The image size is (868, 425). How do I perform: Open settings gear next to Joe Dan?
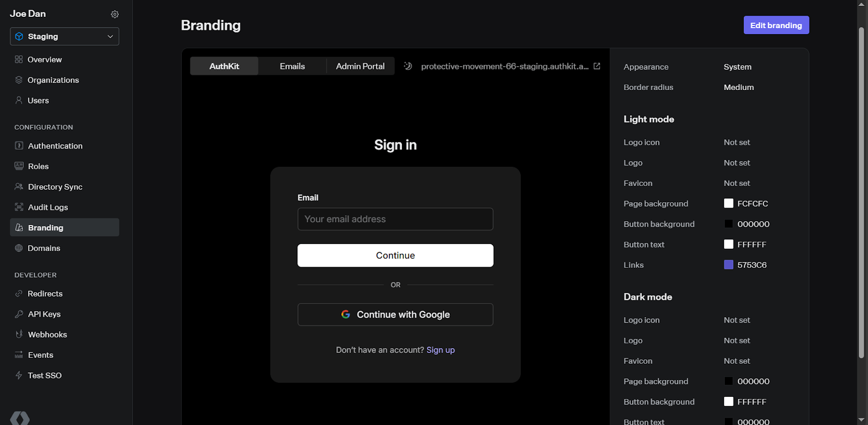[x=114, y=14]
